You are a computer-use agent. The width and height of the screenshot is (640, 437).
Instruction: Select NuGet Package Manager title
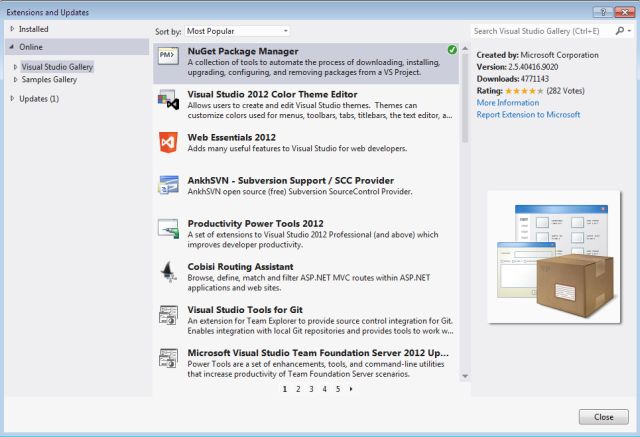pyautogui.click(x=243, y=51)
